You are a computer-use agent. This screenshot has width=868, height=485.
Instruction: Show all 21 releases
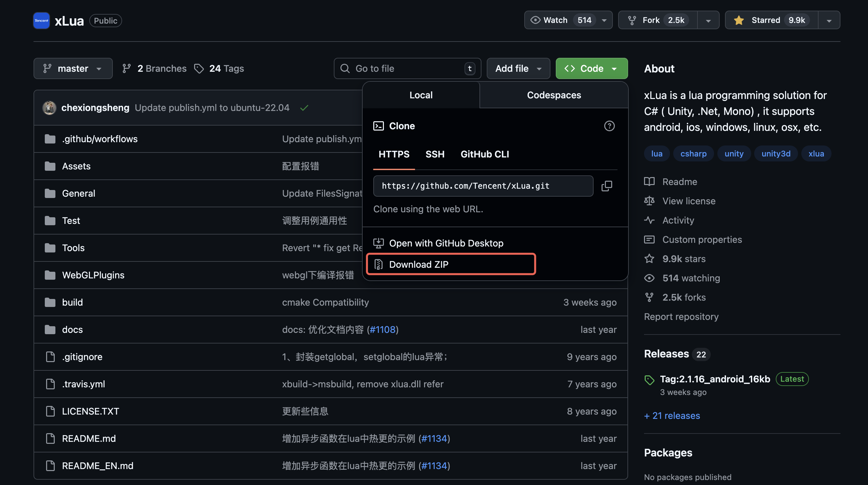tap(672, 416)
